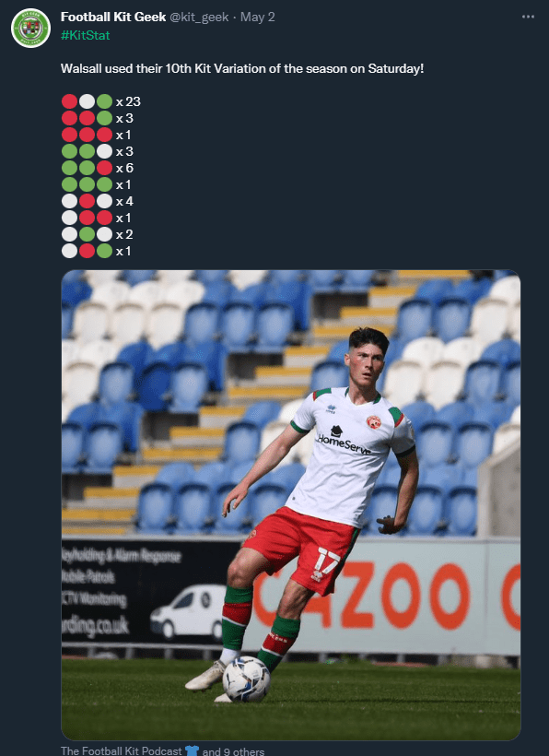549x756 pixels.
Task: Click the red circle in the x23 row
Action: tap(69, 101)
